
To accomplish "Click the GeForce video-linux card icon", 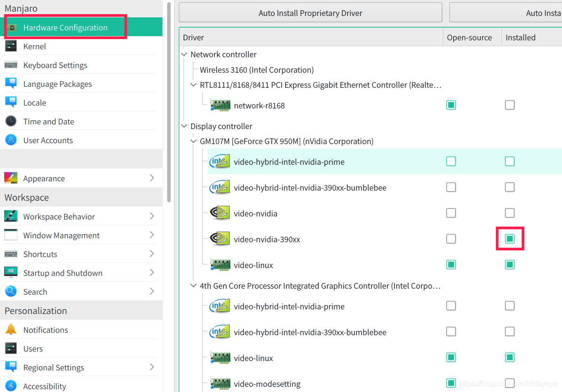I will (220, 265).
